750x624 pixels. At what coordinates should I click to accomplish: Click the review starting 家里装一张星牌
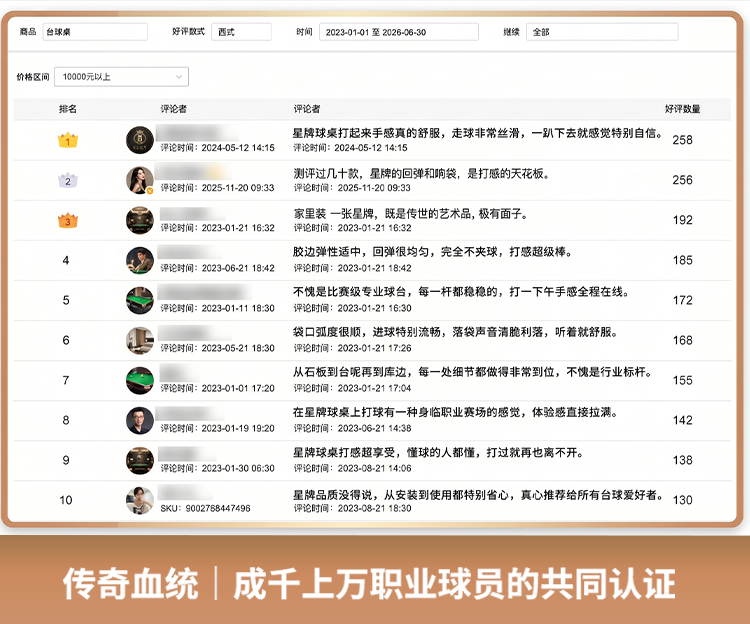click(x=410, y=214)
